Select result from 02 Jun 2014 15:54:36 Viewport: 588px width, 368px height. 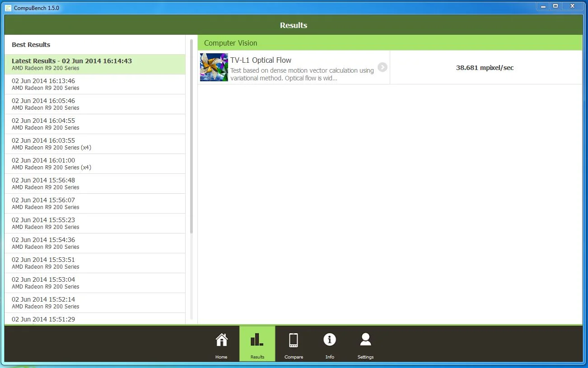[95, 243]
